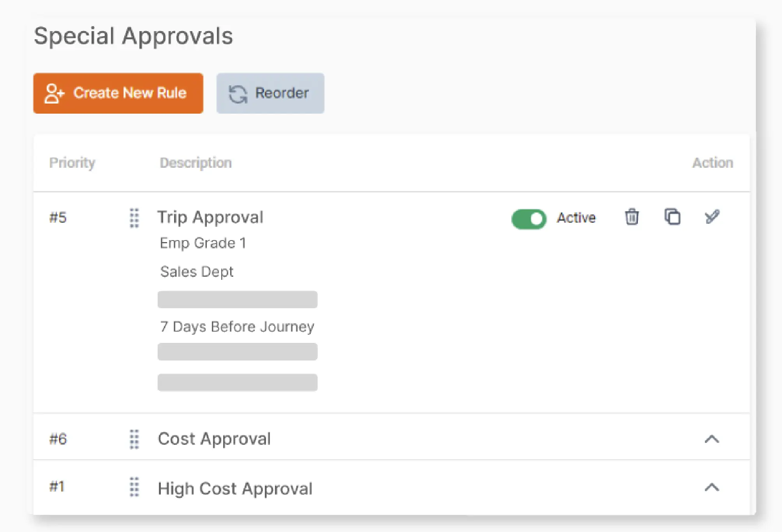The width and height of the screenshot is (782, 532).
Task: Click drag handle next to Cost Approval
Action: pyautogui.click(x=134, y=439)
